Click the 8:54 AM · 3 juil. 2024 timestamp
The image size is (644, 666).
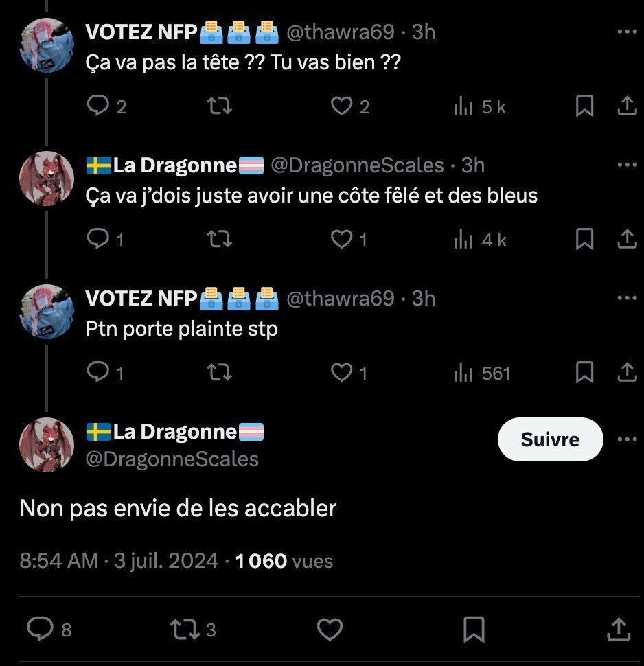117,561
